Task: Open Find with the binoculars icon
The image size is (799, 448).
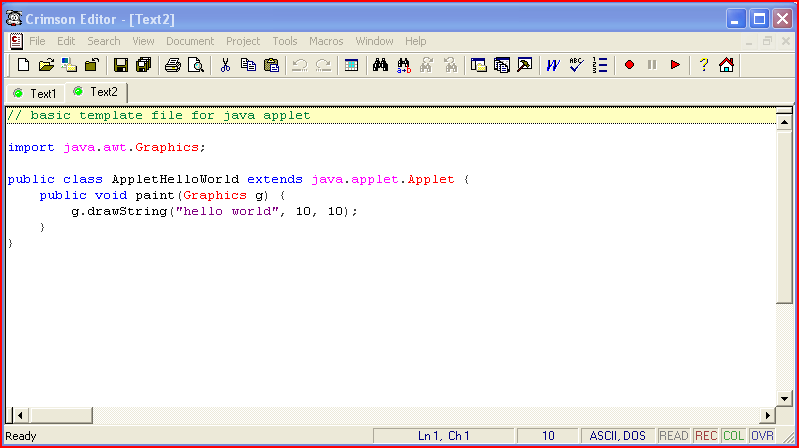Action: [x=381, y=65]
